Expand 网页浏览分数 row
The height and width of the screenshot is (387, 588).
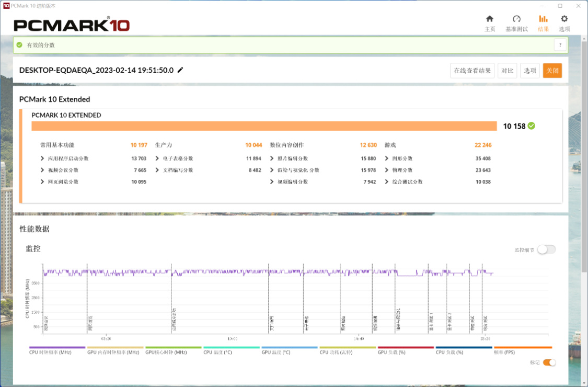42,181
